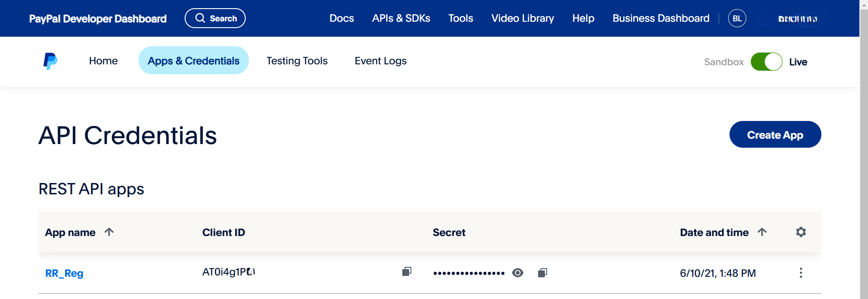The height and width of the screenshot is (299, 868).
Task: Open the account name dropdown
Action: tap(797, 19)
